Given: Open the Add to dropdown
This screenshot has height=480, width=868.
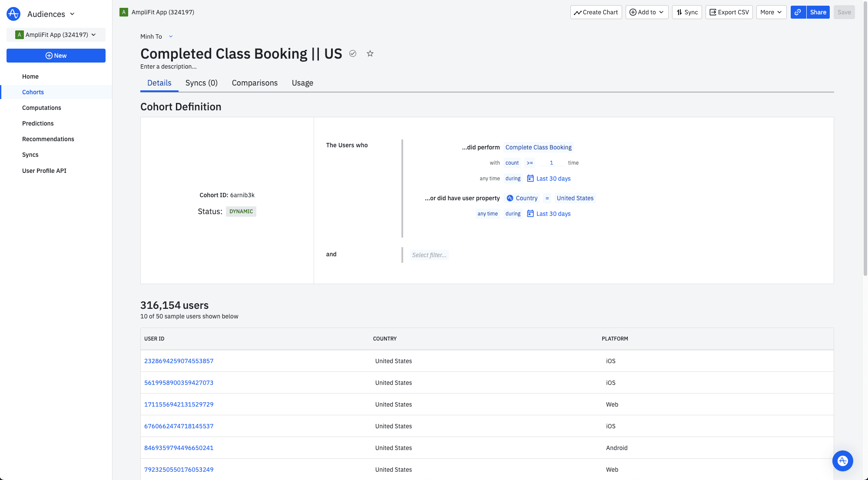Looking at the screenshot, I should (x=646, y=12).
